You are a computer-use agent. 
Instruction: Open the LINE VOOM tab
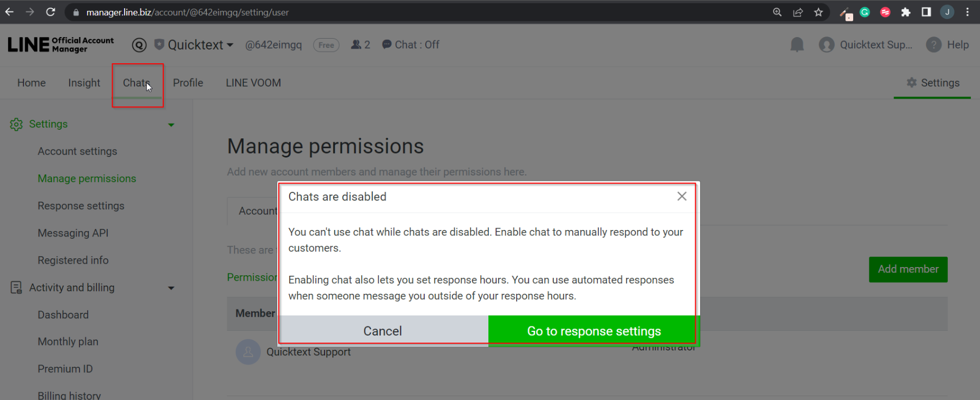pos(253,83)
